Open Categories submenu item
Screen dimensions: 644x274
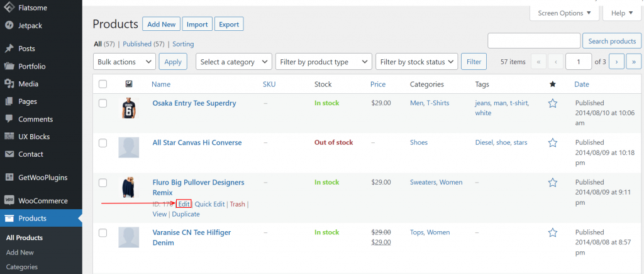22,267
